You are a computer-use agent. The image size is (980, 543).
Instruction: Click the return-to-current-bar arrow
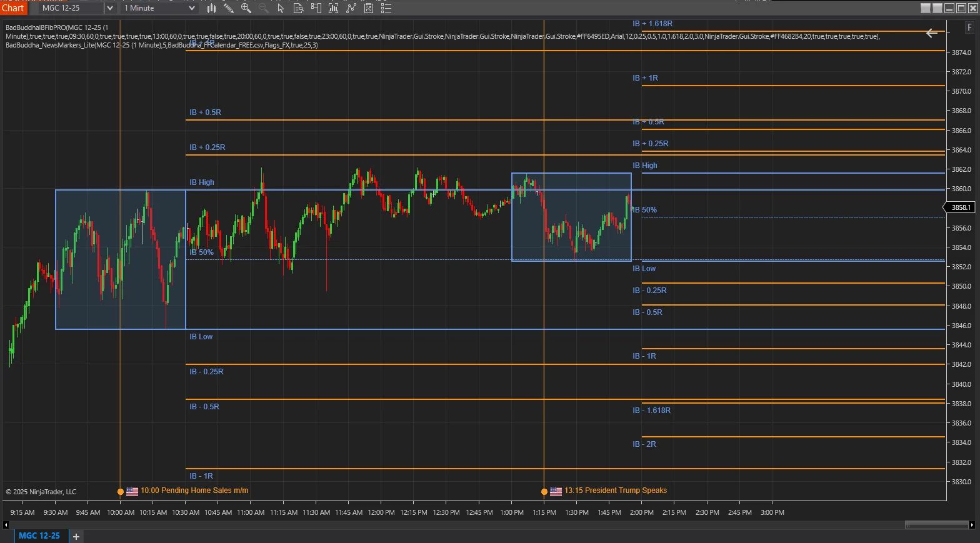tap(931, 33)
